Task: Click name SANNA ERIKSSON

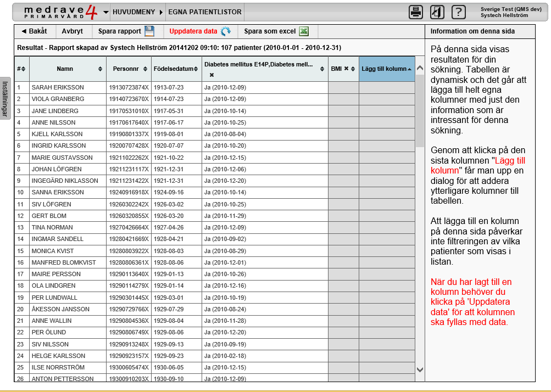Action: tap(58, 192)
